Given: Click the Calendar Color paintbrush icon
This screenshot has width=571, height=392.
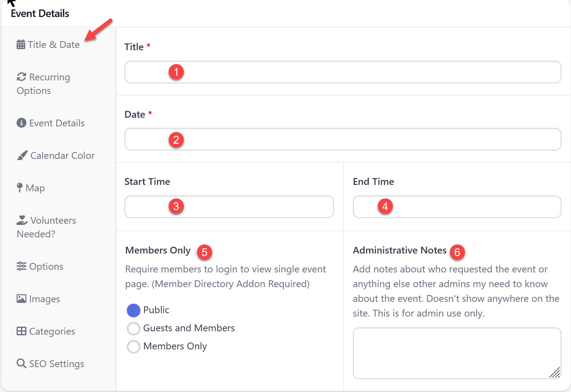Looking at the screenshot, I should (22, 155).
